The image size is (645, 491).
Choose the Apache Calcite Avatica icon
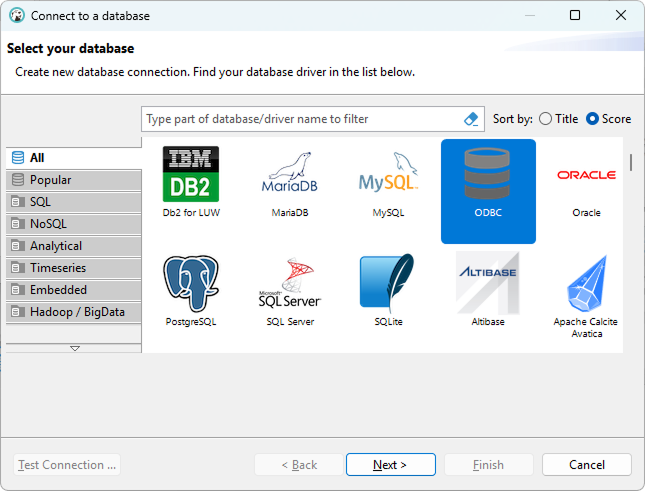[x=586, y=284]
